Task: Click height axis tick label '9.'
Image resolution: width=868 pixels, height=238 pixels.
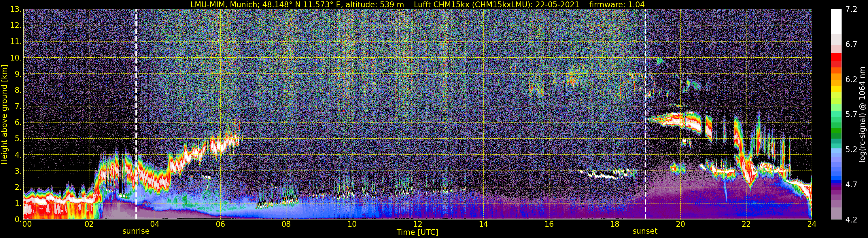Action: coord(18,74)
